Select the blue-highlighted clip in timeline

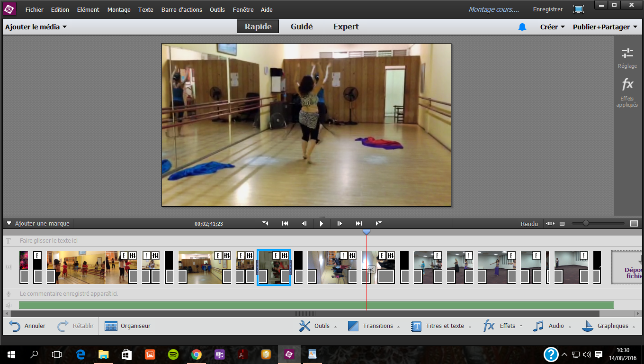tap(273, 265)
